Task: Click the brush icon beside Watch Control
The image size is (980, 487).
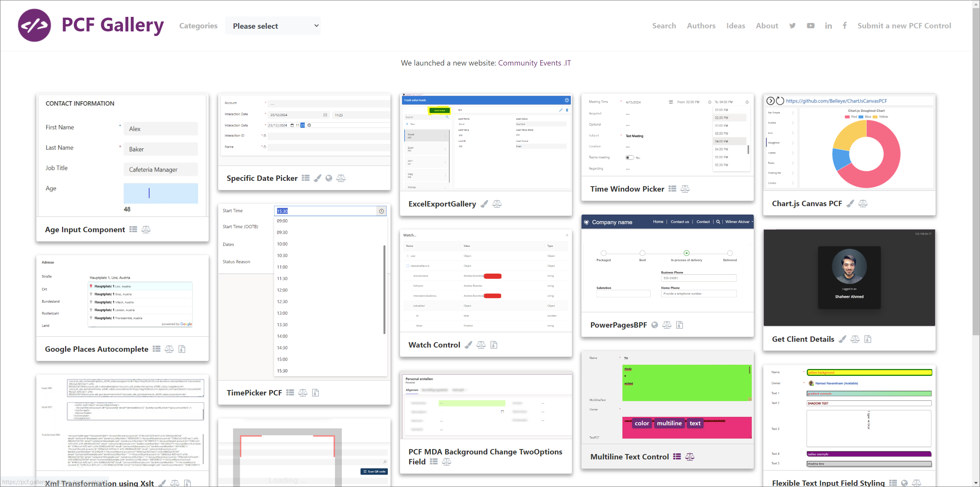Action: [x=468, y=344]
